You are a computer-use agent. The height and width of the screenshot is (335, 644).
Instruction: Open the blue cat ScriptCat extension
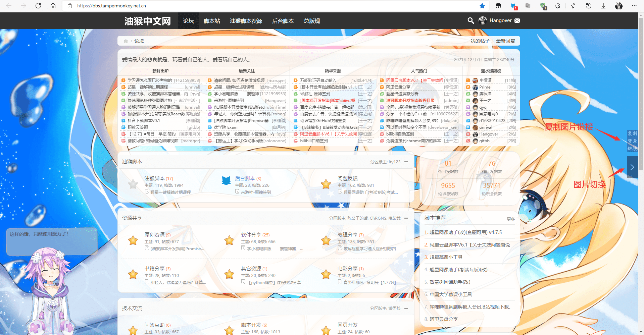point(513,6)
